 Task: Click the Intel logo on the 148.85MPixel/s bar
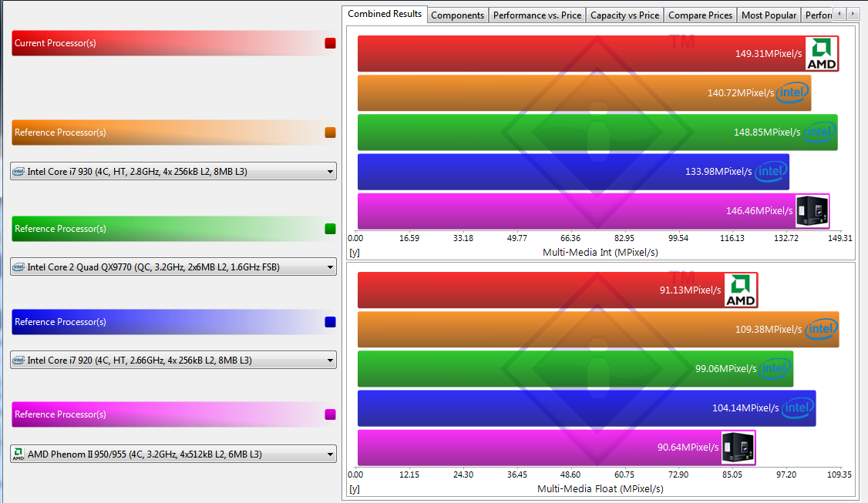coord(819,132)
